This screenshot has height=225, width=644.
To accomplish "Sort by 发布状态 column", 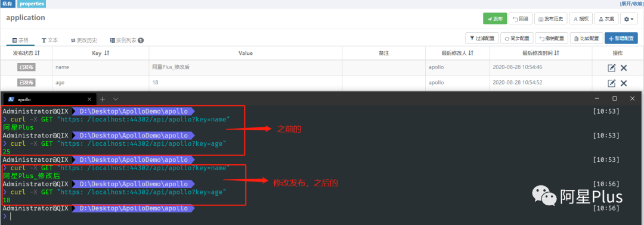I will pyautogui.click(x=26, y=54).
